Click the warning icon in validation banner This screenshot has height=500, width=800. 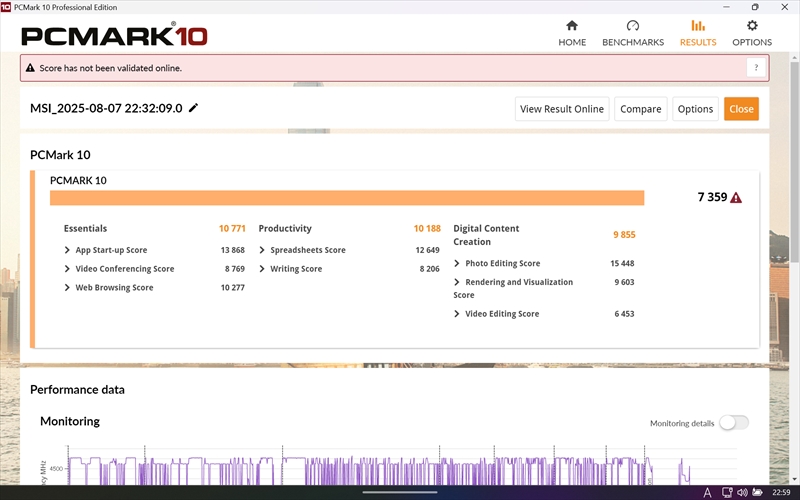(31, 68)
